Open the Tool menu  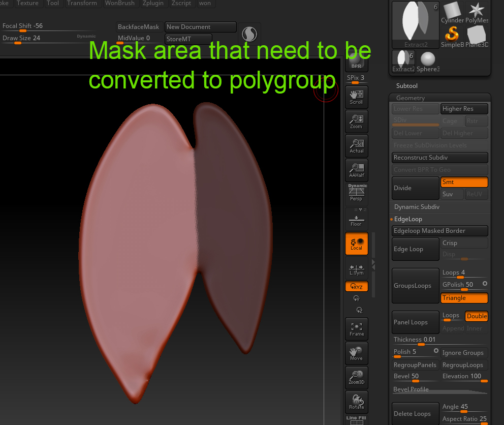click(53, 3)
